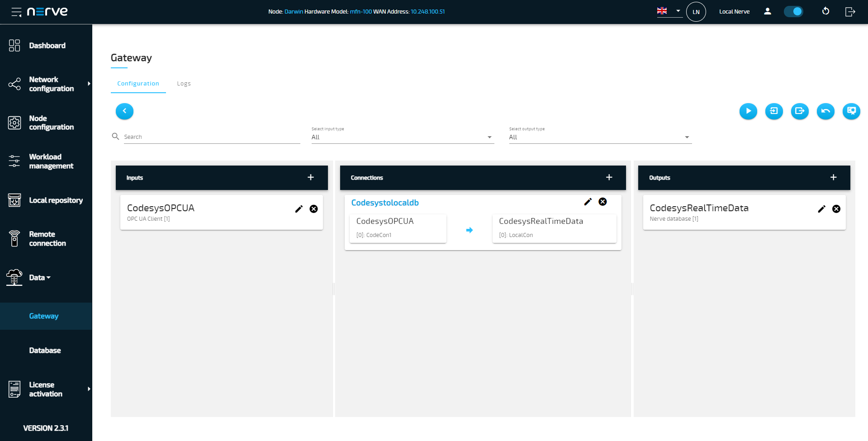
Task: Open the Codesystolocaldb connection link
Action: tap(385, 203)
